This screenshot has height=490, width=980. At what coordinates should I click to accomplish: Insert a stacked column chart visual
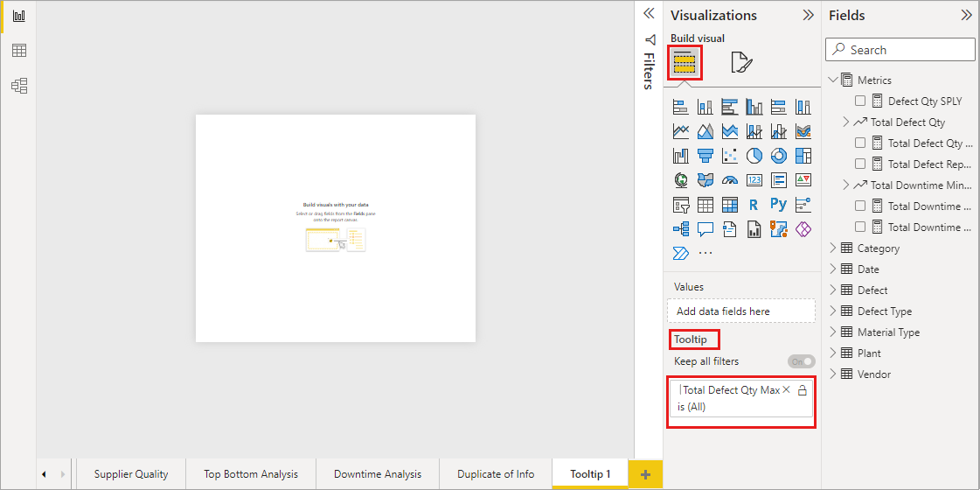click(x=705, y=107)
